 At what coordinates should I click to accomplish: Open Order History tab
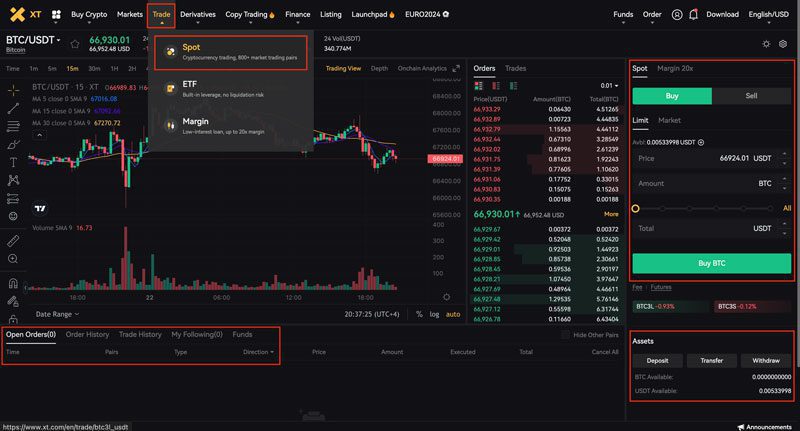pos(87,335)
